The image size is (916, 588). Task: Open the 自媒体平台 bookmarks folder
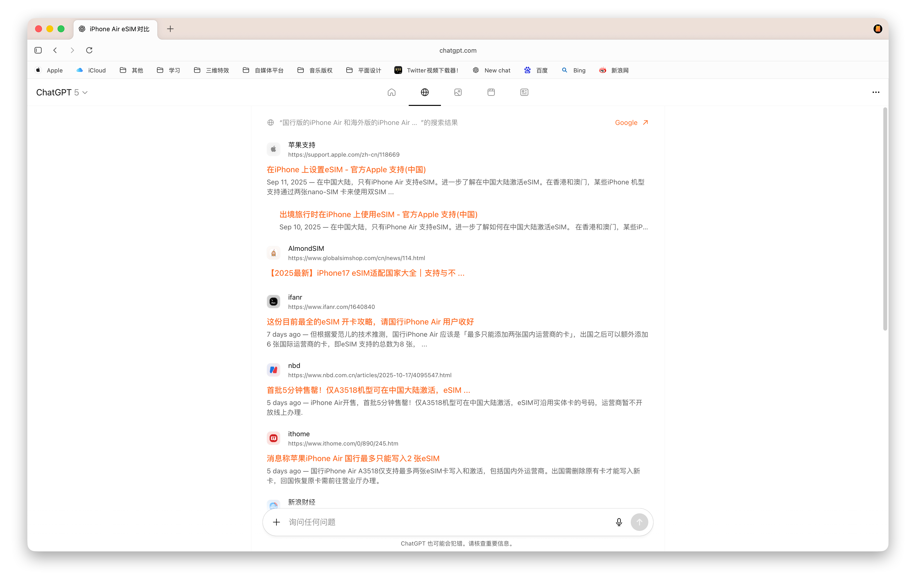[263, 70]
